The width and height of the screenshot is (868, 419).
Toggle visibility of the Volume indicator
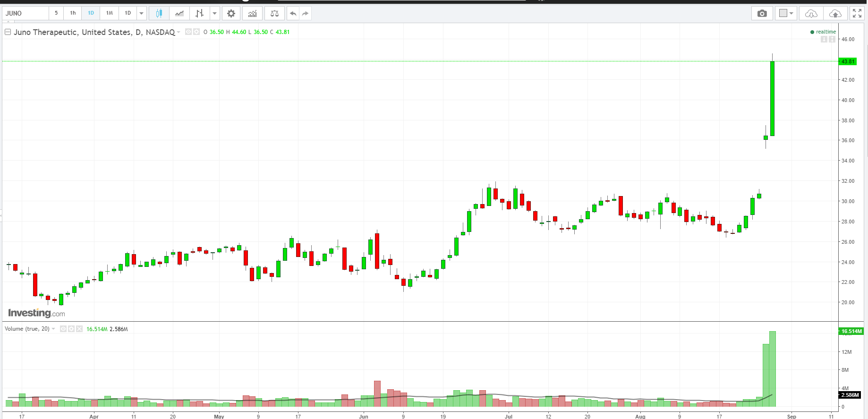pos(63,329)
